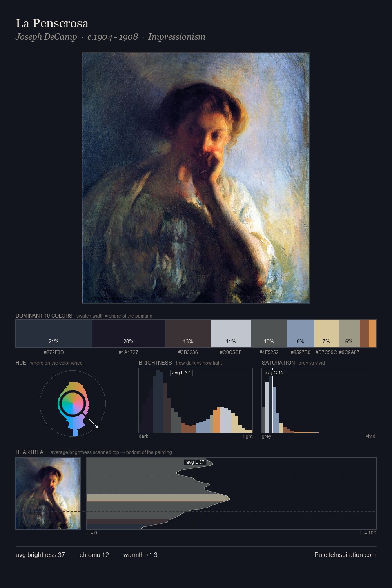
Task: Click the hex code #4F5252
Action: [x=269, y=352]
